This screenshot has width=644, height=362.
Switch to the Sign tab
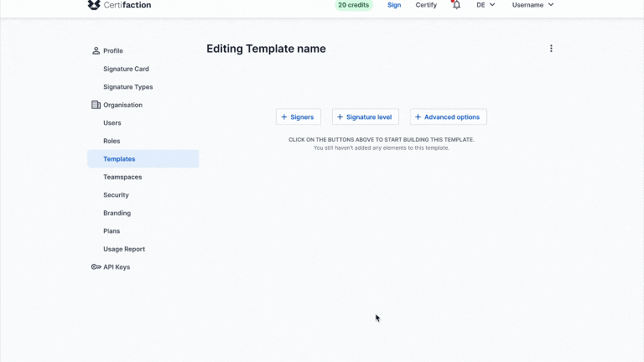coord(394,5)
